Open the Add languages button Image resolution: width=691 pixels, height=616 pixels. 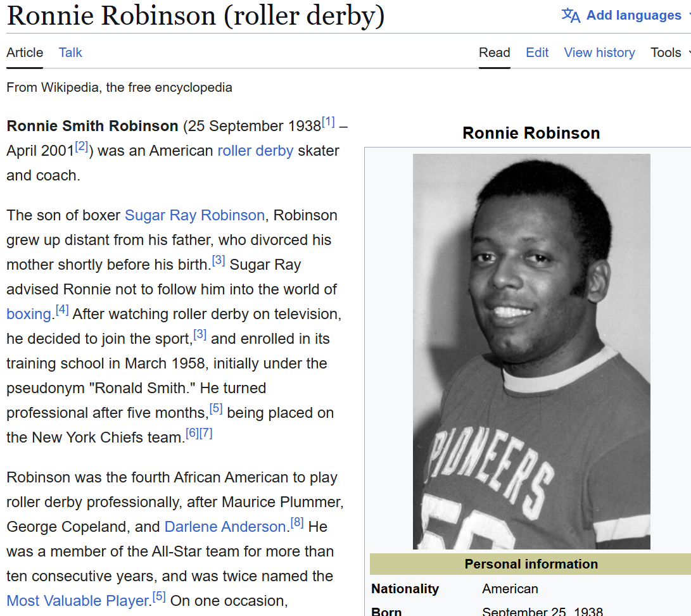tap(633, 16)
